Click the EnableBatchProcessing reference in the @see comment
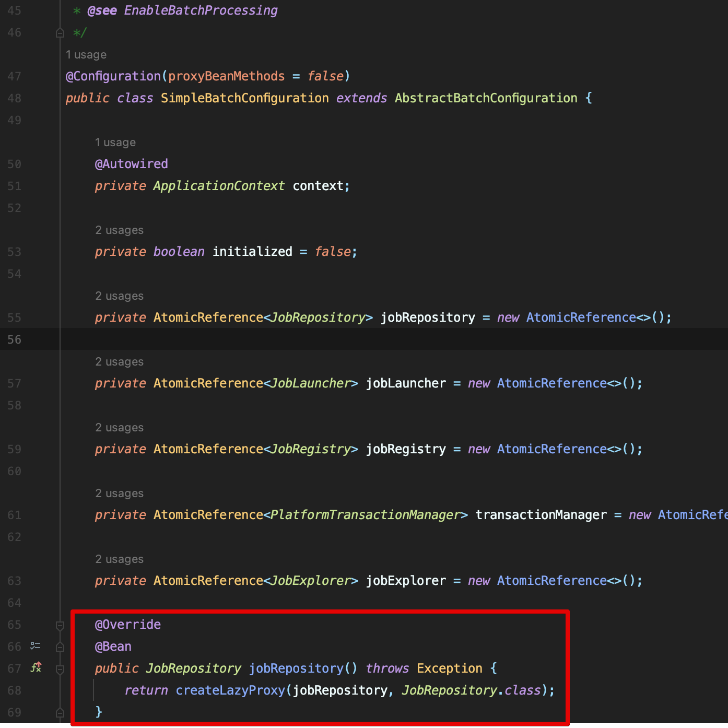The image size is (728, 728). click(201, 10)
